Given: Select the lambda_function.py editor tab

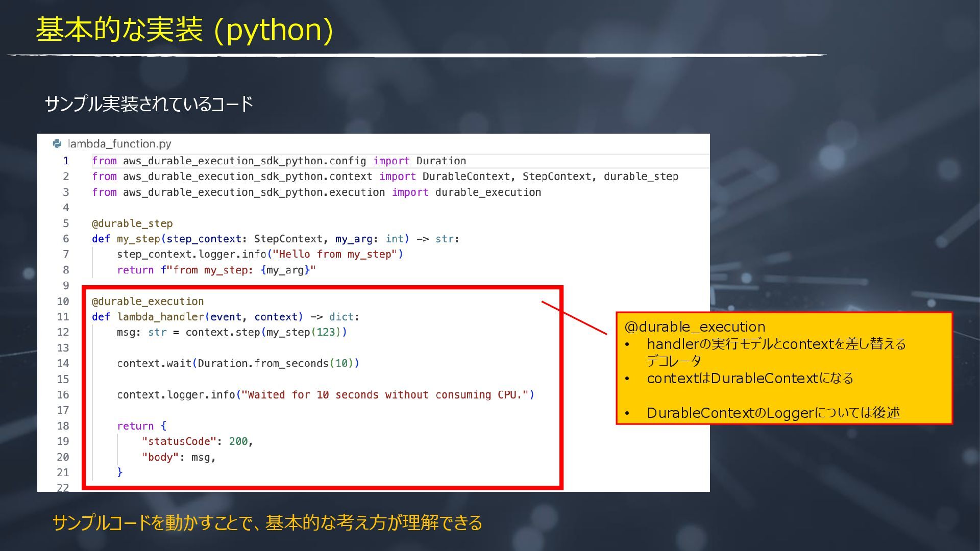Looking at the screenshot, I should point(119,144).
